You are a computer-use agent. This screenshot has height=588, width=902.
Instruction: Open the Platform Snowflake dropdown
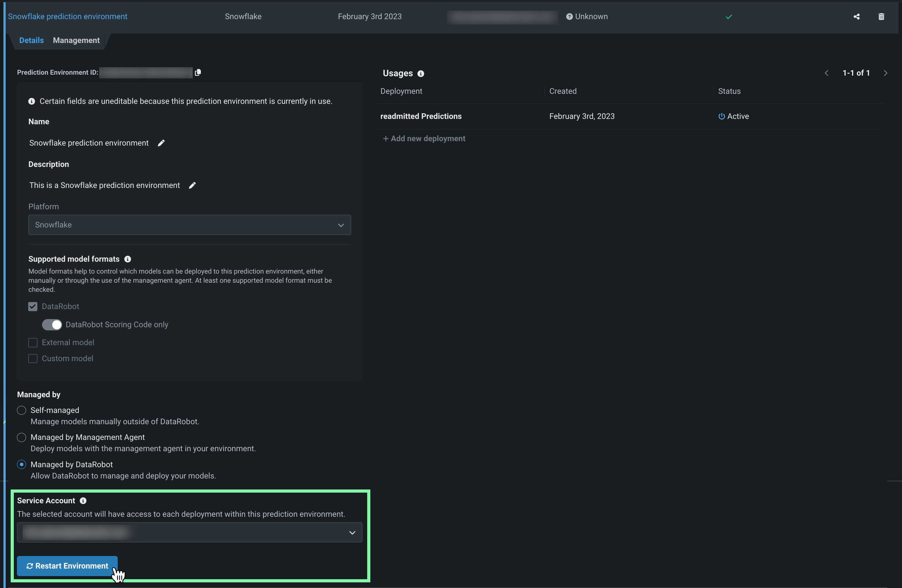click(190, 225)
